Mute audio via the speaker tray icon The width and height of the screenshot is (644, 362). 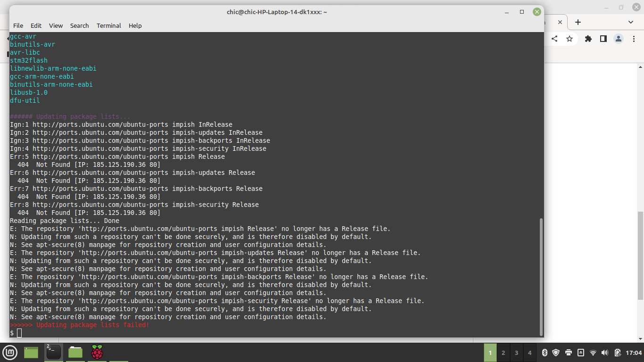pos(605,353)
